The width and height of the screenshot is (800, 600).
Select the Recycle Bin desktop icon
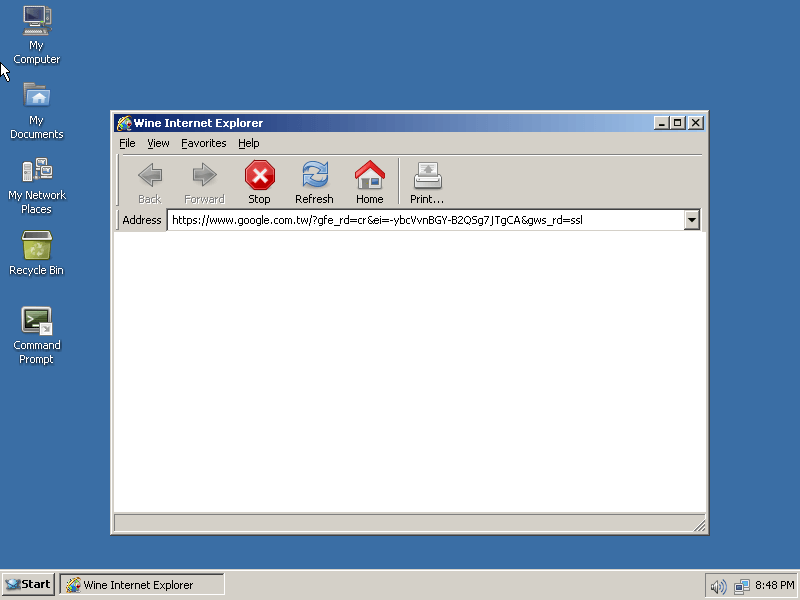[36, 253]
